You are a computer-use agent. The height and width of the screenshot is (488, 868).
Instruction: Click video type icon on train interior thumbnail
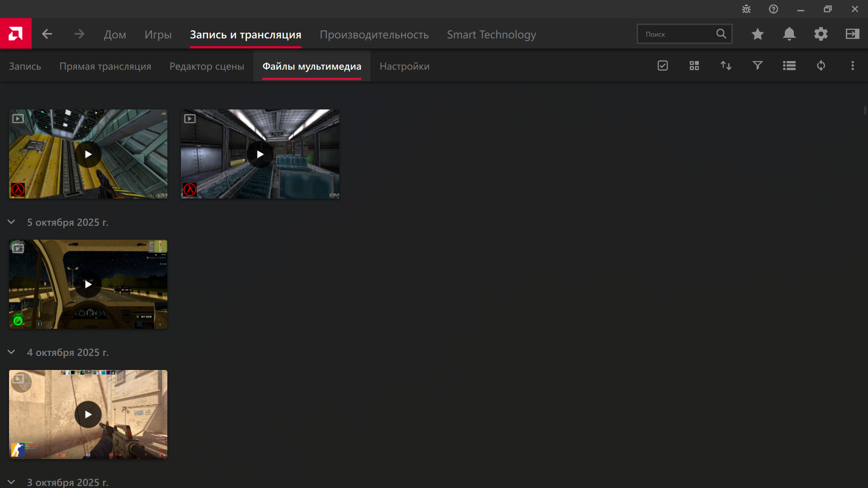pos(190,118)
